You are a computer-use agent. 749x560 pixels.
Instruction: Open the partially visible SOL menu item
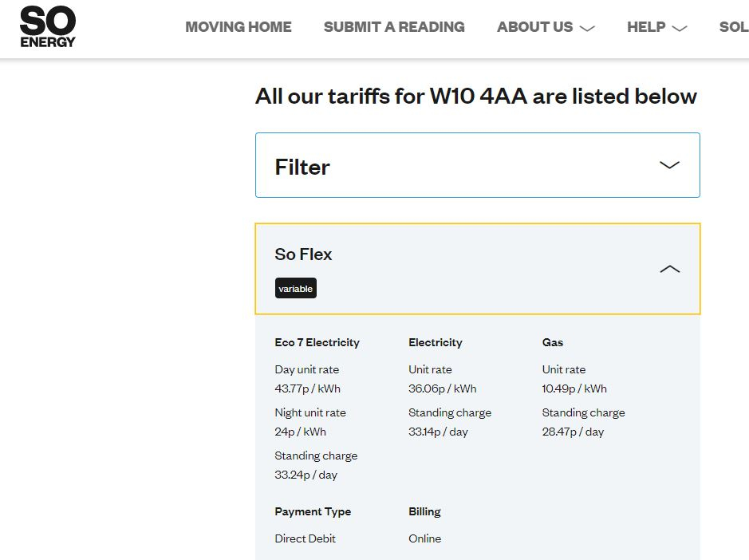click(734, 27)
